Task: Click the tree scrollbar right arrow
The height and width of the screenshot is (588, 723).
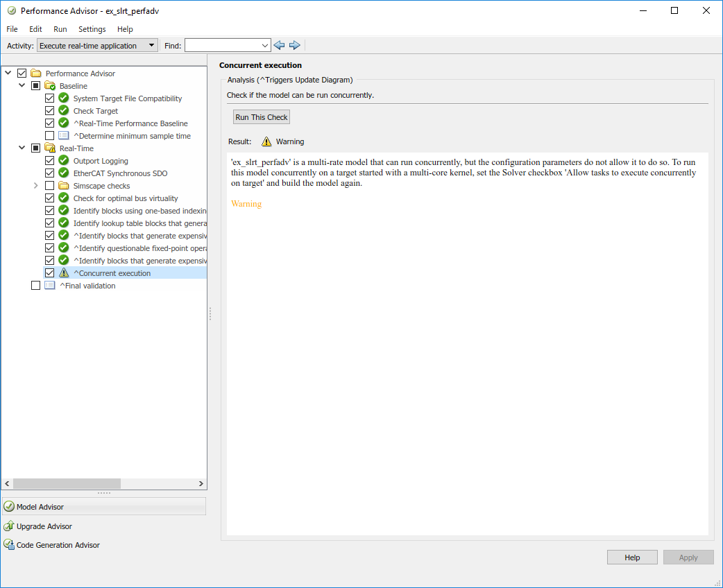Action: (201, 483)
